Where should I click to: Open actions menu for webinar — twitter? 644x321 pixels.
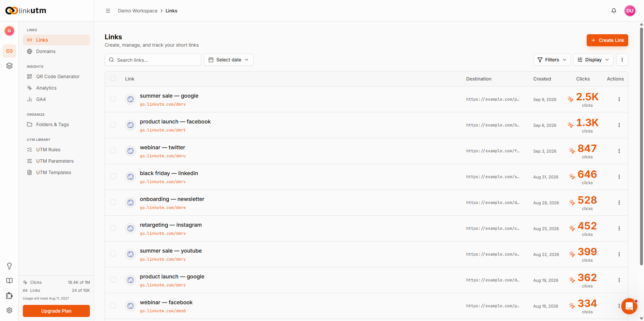pyautogui.click(x=619, y=151)
